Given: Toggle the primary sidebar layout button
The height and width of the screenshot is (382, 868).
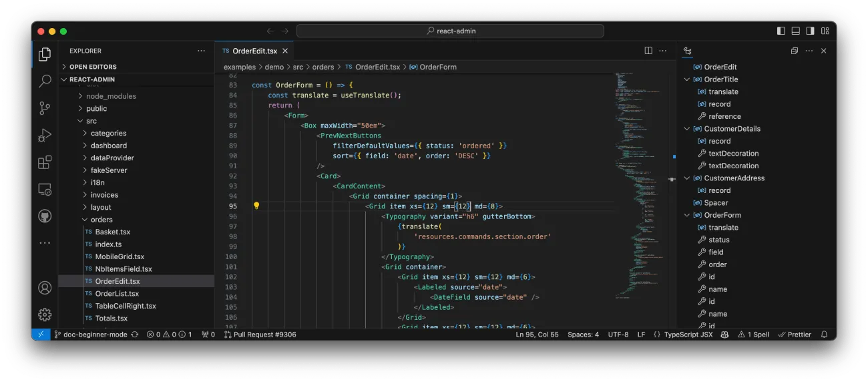Looking at the screenshot, I should click(x=781, y=31).
